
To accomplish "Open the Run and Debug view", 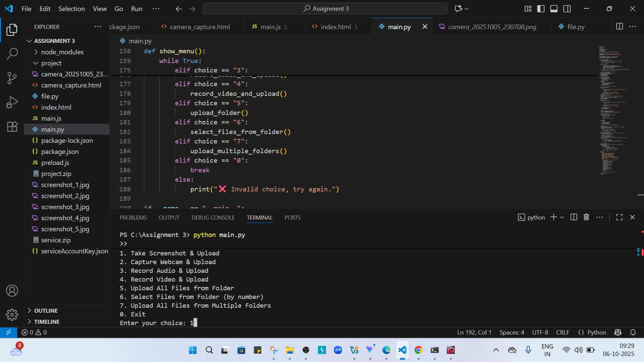I will [x=12, y=102].
